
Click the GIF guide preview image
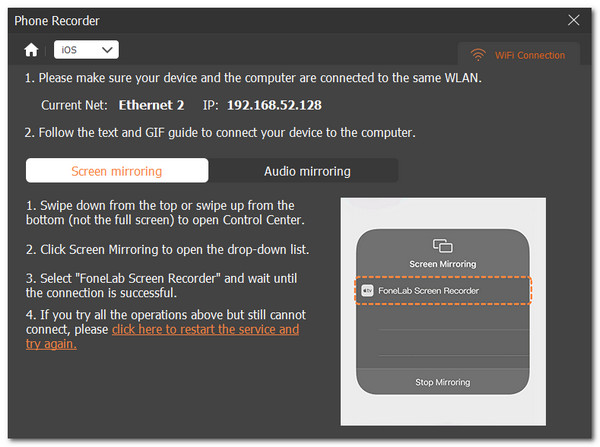pyautogui.click(x=443, y=311)
